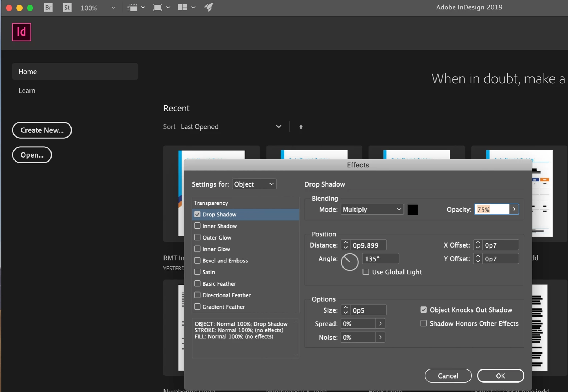Open the Settings for Object dropdown
This screenshot has width=568, height=392.
pyautogui.click(x=254, y=184)
